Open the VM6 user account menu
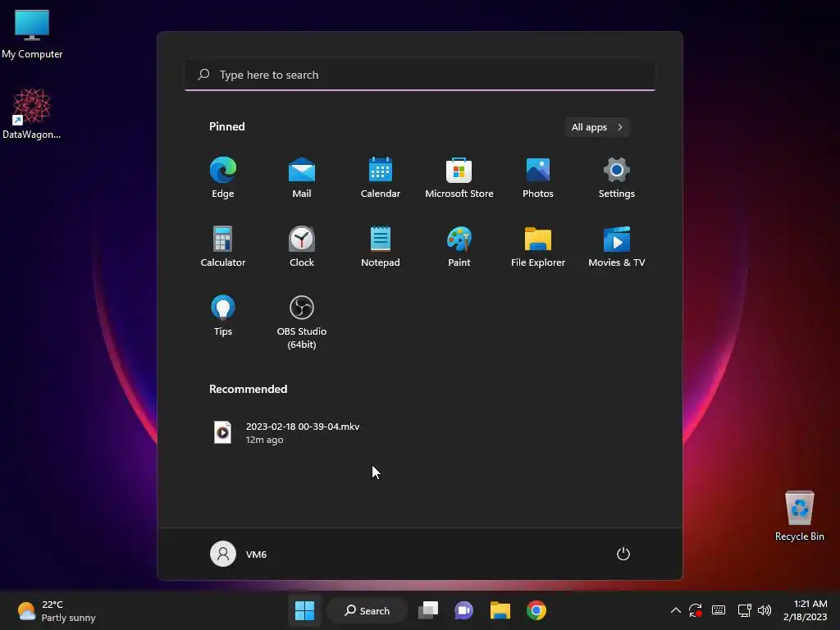Viewport: 840px width, 630px height. 239,554
